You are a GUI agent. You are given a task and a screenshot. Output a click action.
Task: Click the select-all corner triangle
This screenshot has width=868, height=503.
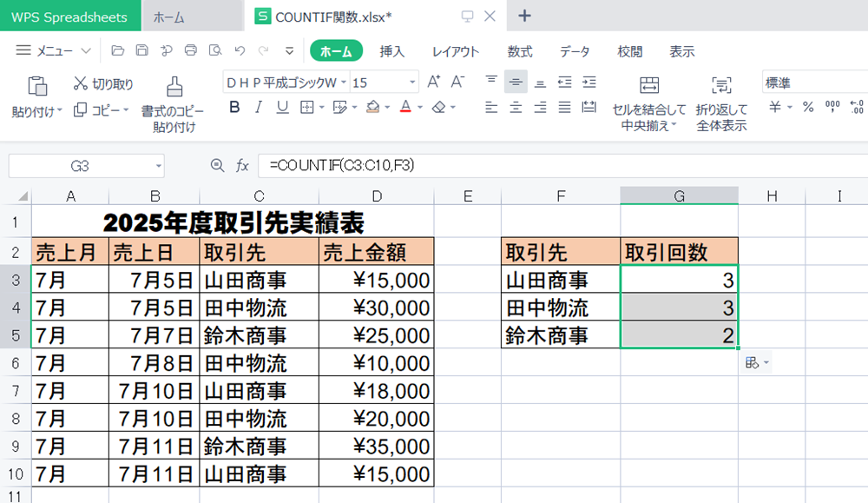(x=23, y=196)
